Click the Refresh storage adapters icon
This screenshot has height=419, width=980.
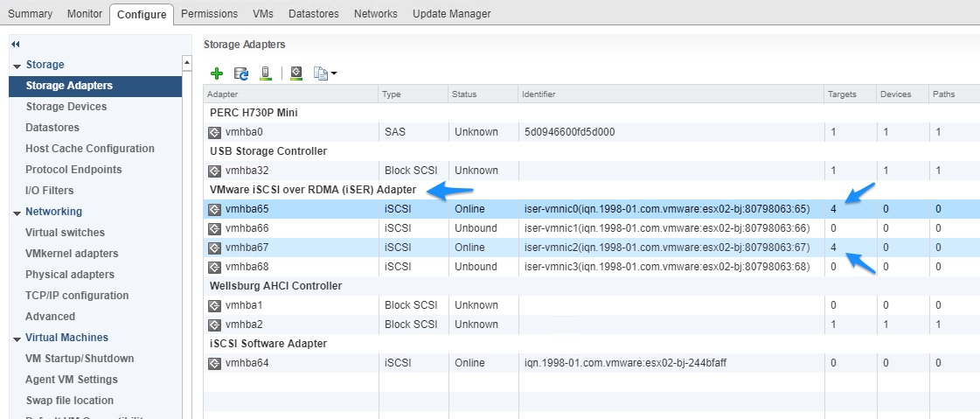click(241, 73)
